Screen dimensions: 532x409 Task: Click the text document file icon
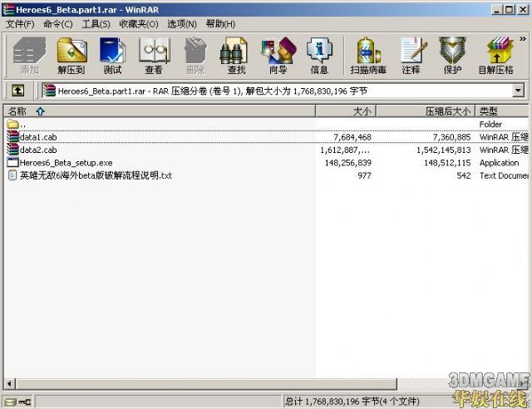pyautogui.click(x=12, y=175)
